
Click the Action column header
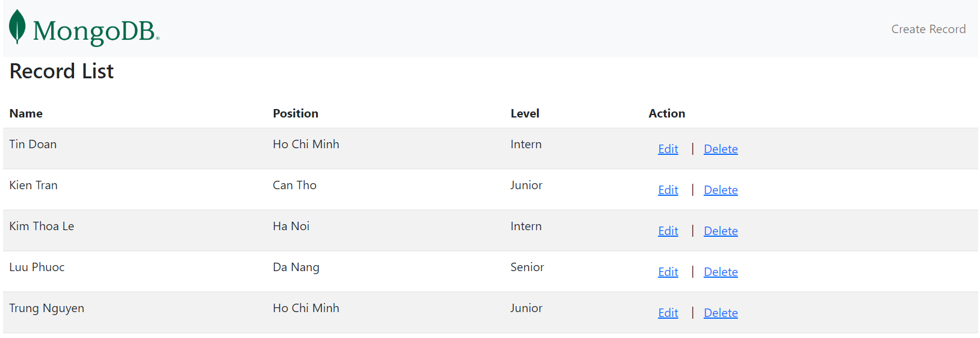pyautogui.click(x=666, y=113)
